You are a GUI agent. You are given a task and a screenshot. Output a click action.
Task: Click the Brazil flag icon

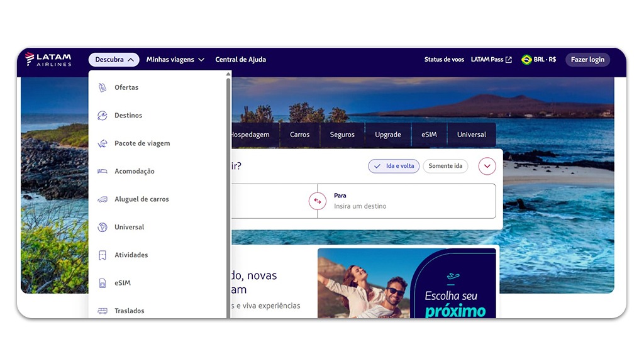[x=526, y=60]
